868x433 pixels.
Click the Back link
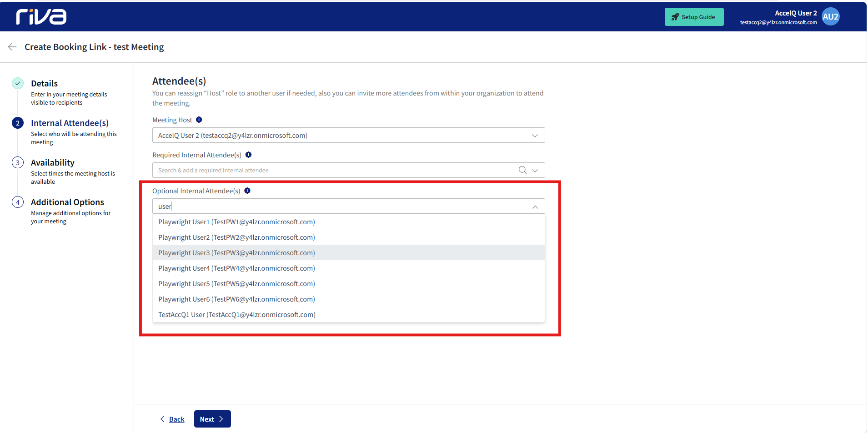(x=176, y=419)
